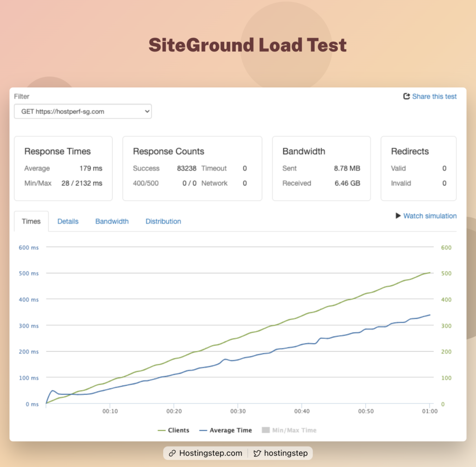The height and width of the screenshot is (467, 476).
Task: Click the chain link icon by Hostingstep.com
Action: pyautogui.click(x=172, y=454)
